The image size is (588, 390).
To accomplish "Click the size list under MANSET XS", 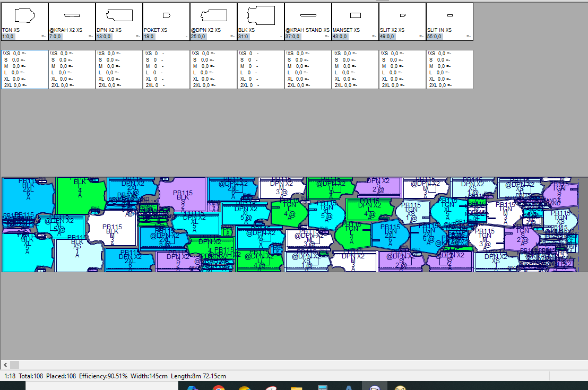I will click(355, 69).
